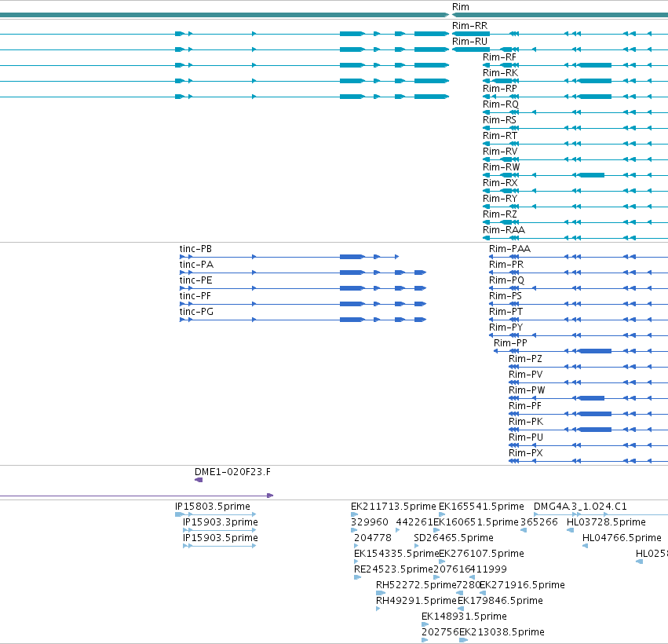Viewport: 668px width, 644px height.
Task: Click the EK213038.5prime EST label
Action: pyautogui.click(x=502, y=632)
